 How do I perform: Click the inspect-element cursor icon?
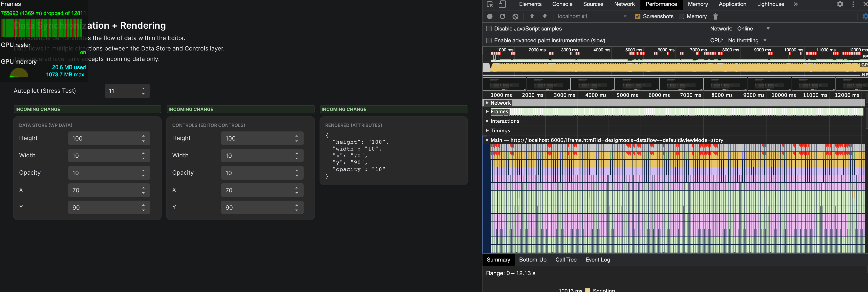(490, 4)
